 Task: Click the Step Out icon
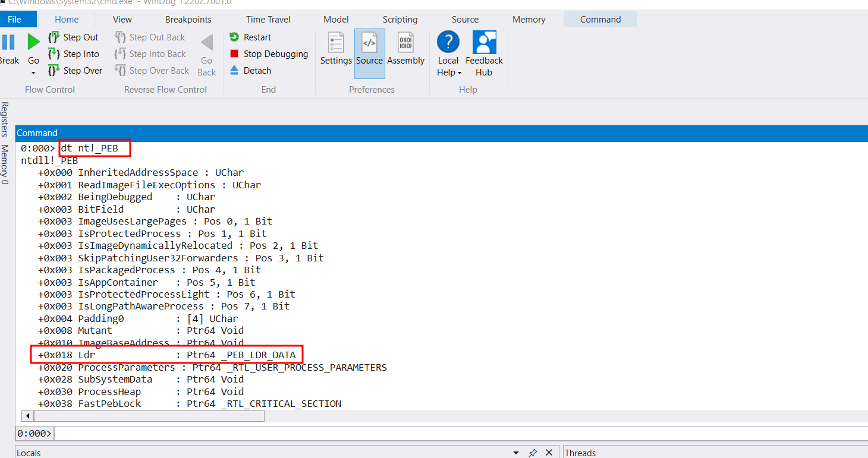pos(54,37)
